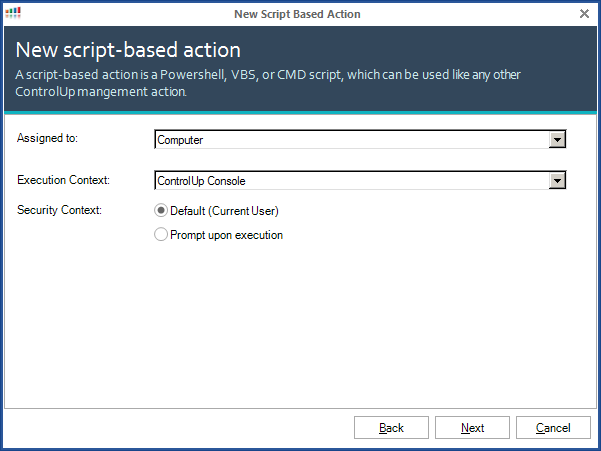Proceed with the Next button
The width and height of the screenshot is (601, 451).
coord(472,428)
